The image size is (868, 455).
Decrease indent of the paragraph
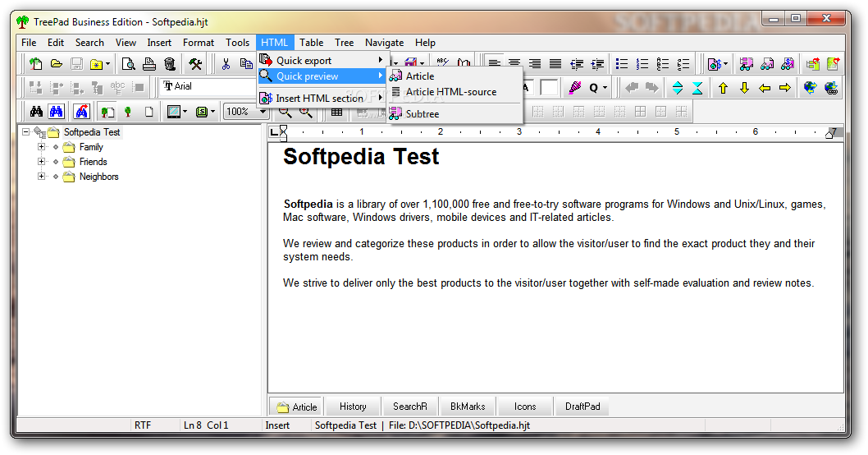point(577,64)
